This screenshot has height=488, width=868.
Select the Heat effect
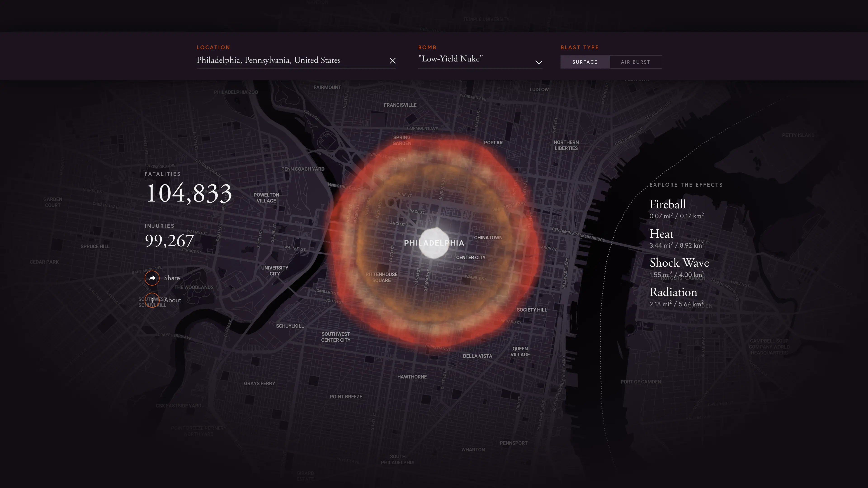661,234
